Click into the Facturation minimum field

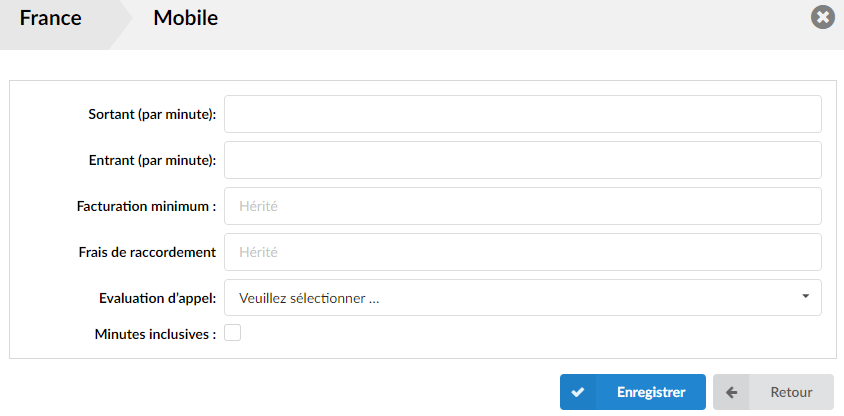[523, 206]
